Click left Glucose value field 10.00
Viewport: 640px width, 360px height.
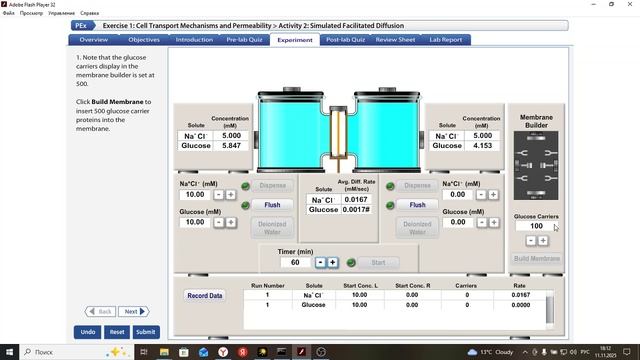[195, 222]
